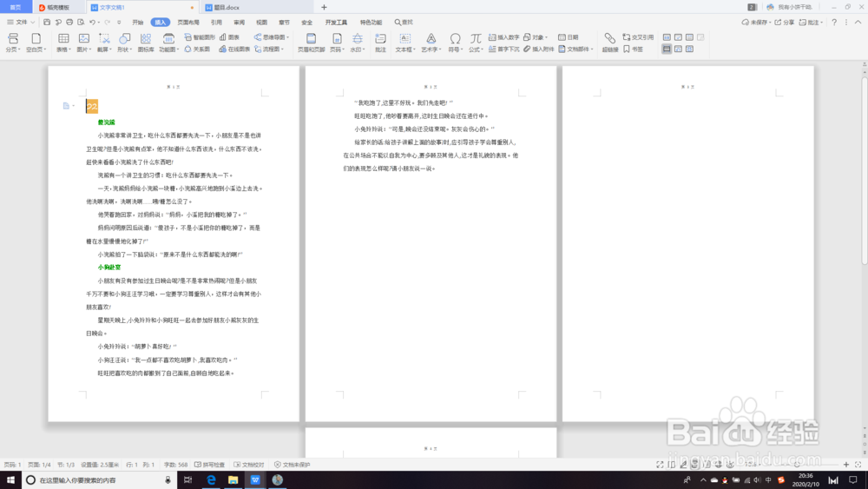868x489 pixels.
Task: Insert an attachment (插入附件)
Action: click(539, 50)
